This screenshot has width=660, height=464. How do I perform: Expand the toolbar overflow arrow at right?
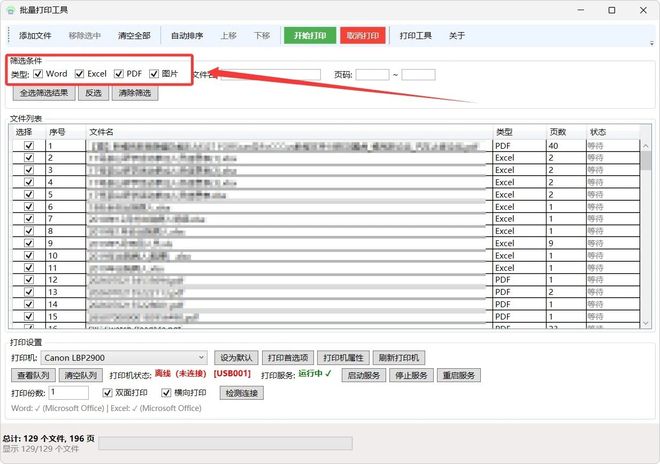click(652, 43)
